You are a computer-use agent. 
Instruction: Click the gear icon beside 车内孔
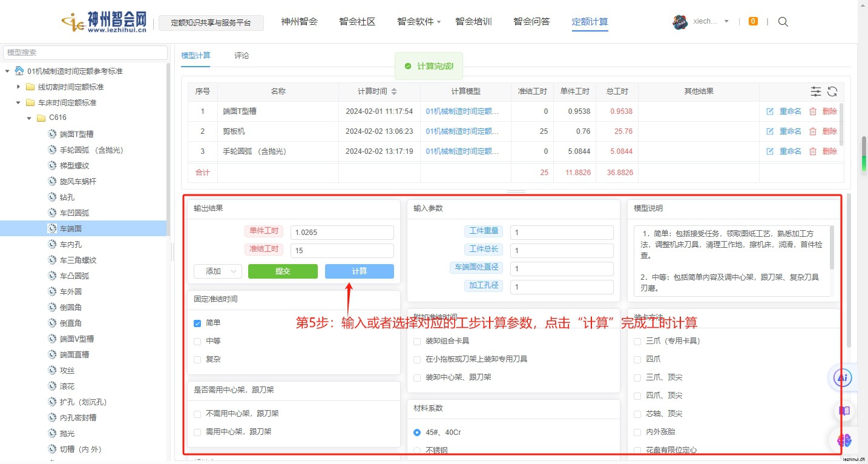(52, 245)
